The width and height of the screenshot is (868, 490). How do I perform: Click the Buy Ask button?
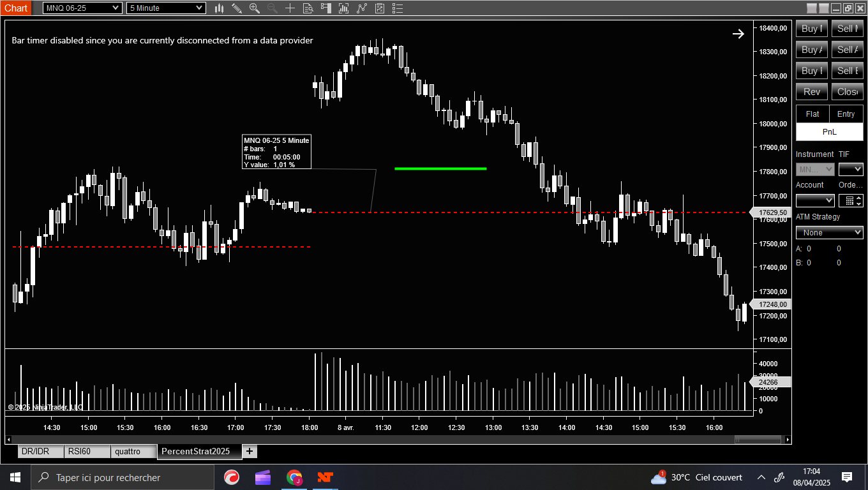coord(812,50)
